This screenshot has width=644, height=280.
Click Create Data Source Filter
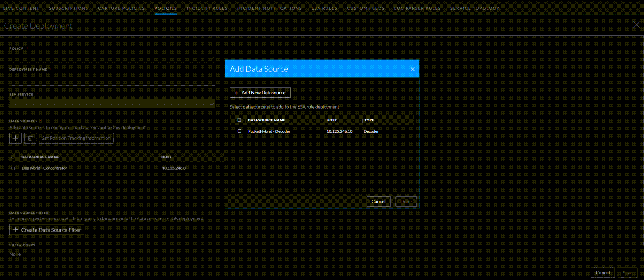click(x=47, y=229)
